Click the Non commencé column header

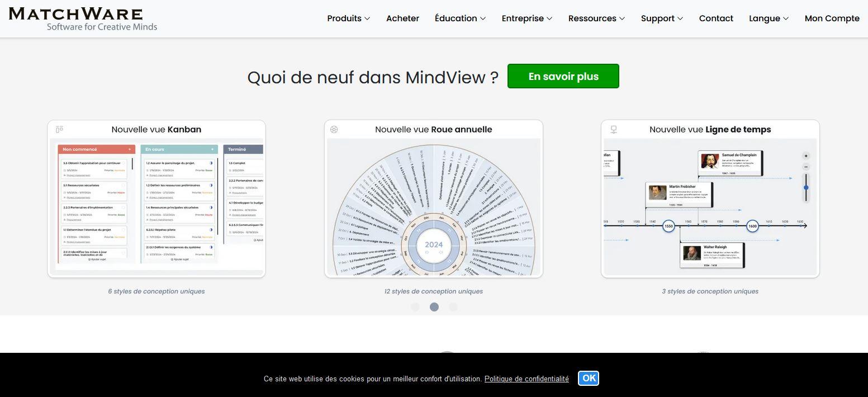click(x=97, y=149)
